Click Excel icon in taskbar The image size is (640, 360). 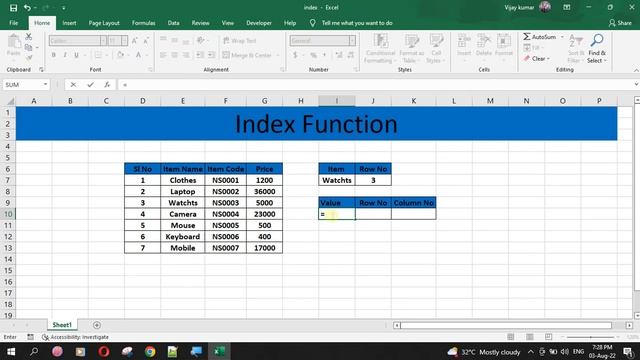click(219, 351)
